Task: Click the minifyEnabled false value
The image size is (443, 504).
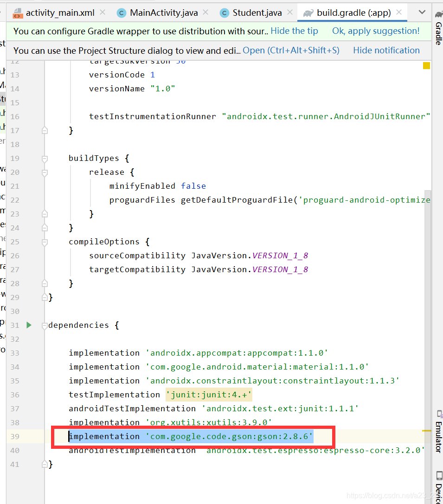Action: tap(193, 186)
